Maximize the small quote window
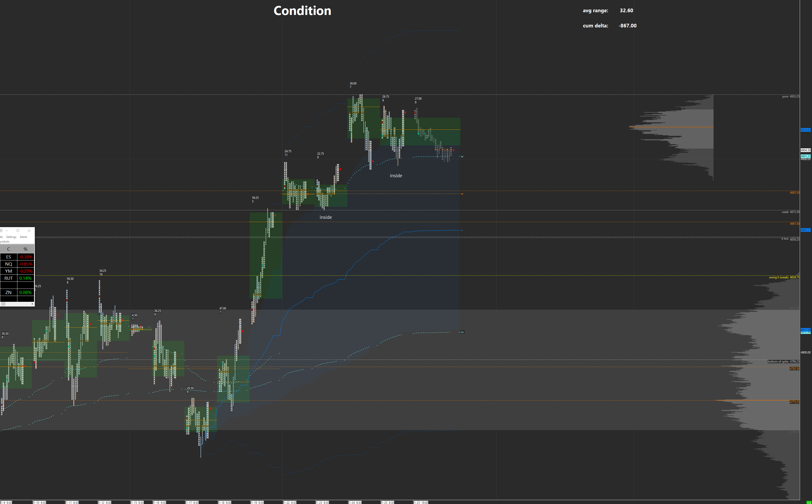Image resolution: width=812 pixels, height=504 pixels. 18,231
